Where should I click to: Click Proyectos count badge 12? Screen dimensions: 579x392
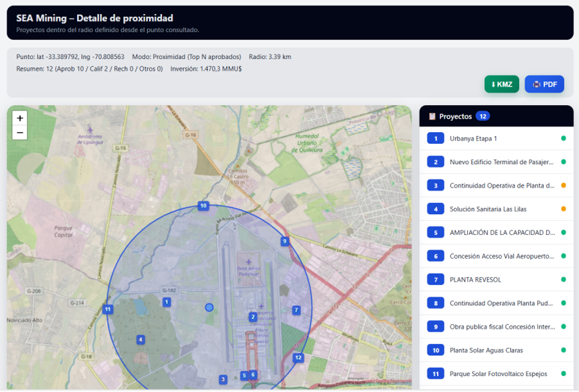pos(482,116)
